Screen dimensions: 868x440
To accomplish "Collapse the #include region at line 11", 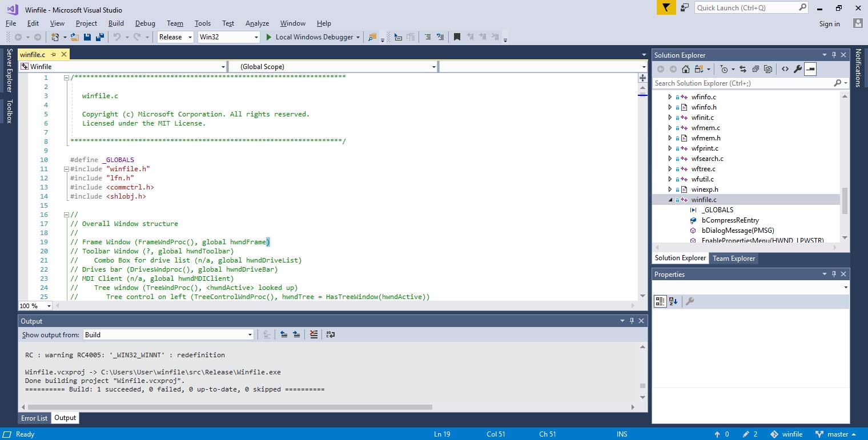I will (67, 169).
